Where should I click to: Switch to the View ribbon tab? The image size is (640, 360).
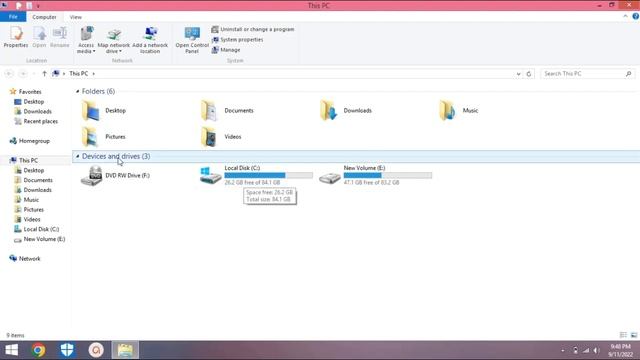[x=76, y=17]
